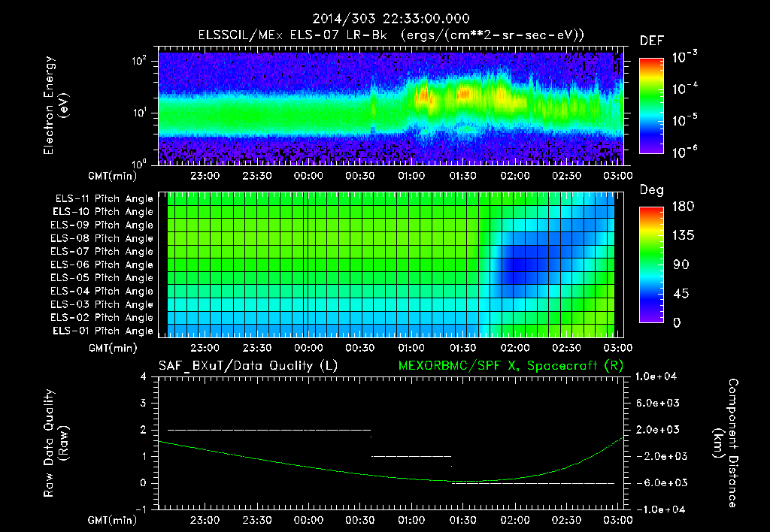Select the ELS-07 Pitch Angle row label
Screen dimensions: 770x532
[x=102, y=252]
